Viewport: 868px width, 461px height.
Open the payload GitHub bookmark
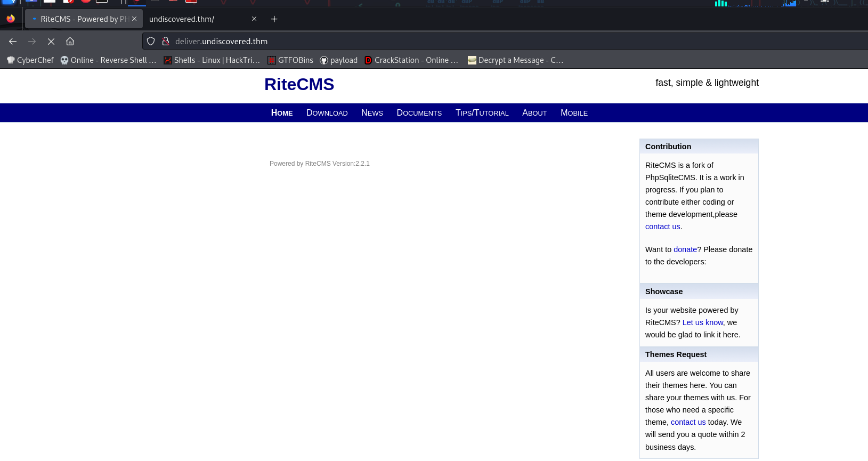point(339,60)
